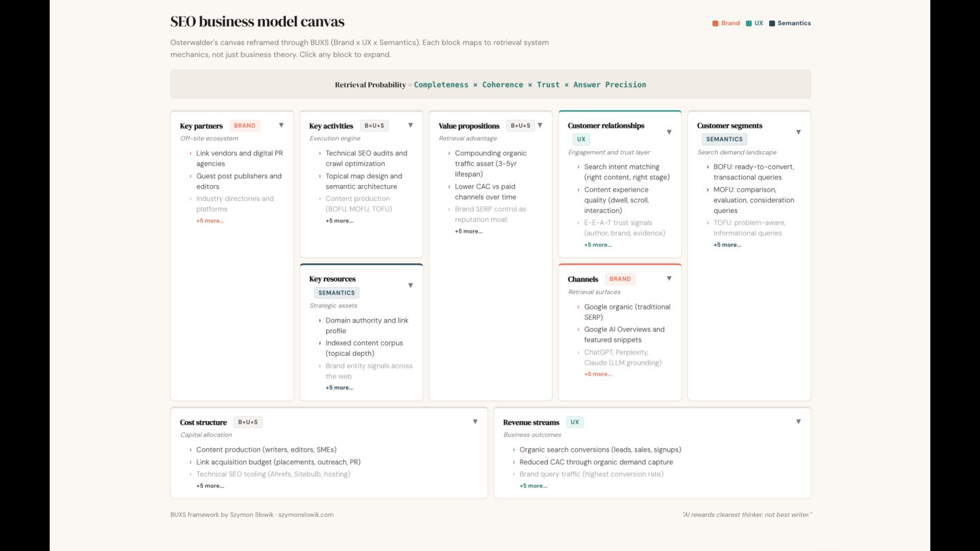Expand the Channels block arrow
Image resolution: width=980 pixels, height=551 pixels.
point(669,278)
